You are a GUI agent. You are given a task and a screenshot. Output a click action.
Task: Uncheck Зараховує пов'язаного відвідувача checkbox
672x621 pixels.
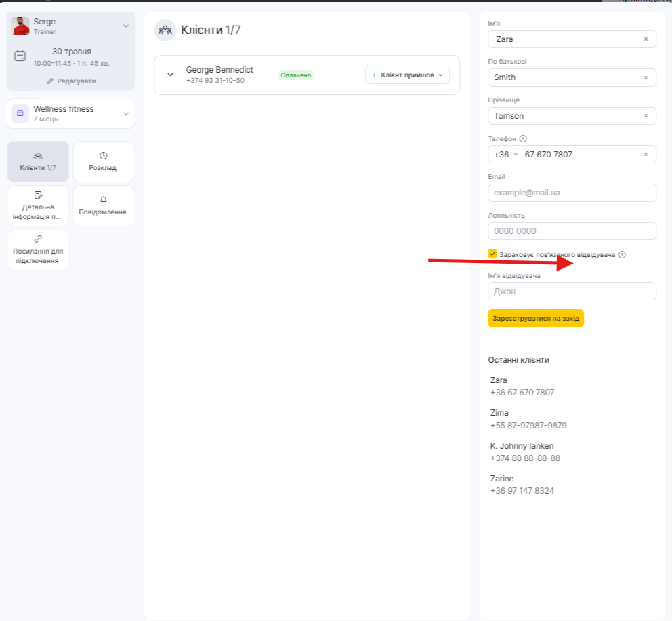coord(492,254)
